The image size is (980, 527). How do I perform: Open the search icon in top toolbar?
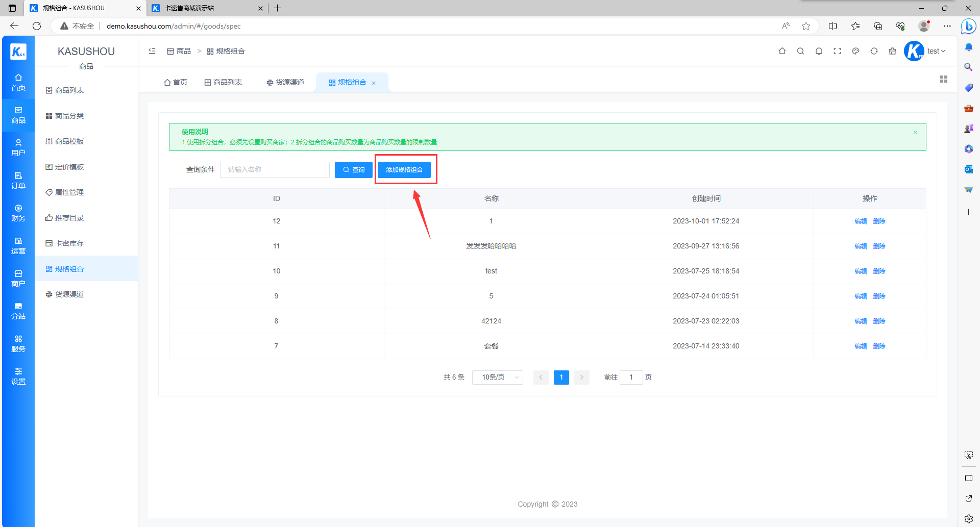800,51
